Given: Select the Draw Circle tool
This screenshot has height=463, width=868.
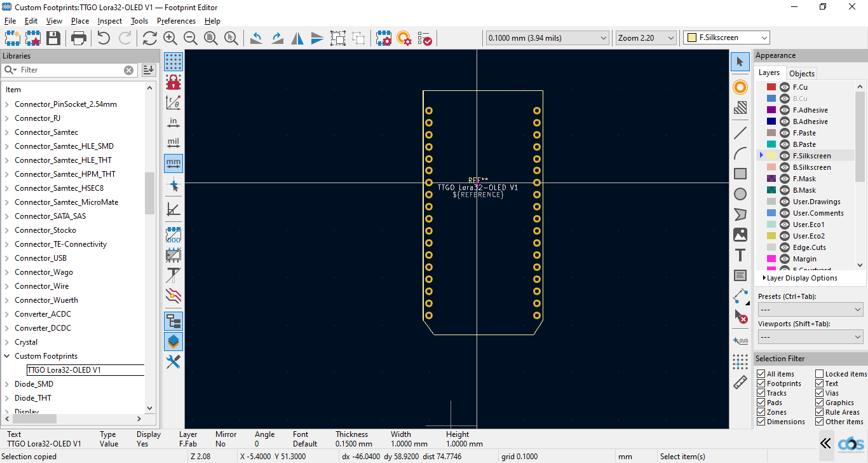Looking at the screenshot, I should click(x=740, y=194).
